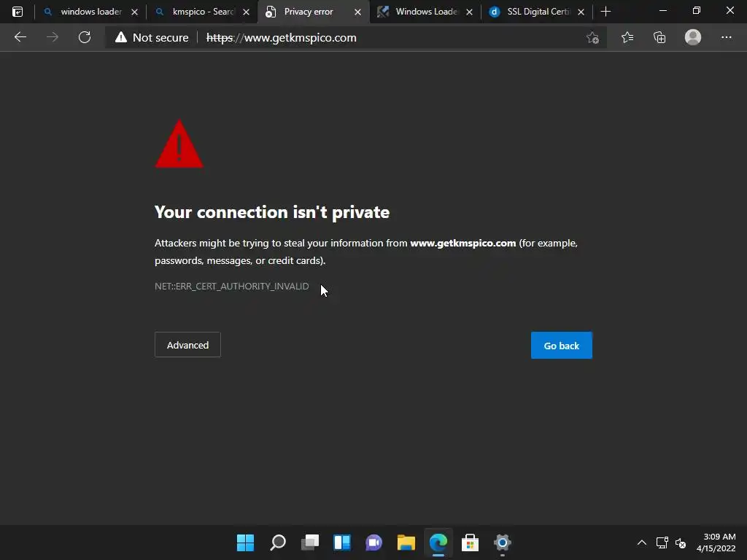Open the tab actions menu icon

(x=18, y=12)
